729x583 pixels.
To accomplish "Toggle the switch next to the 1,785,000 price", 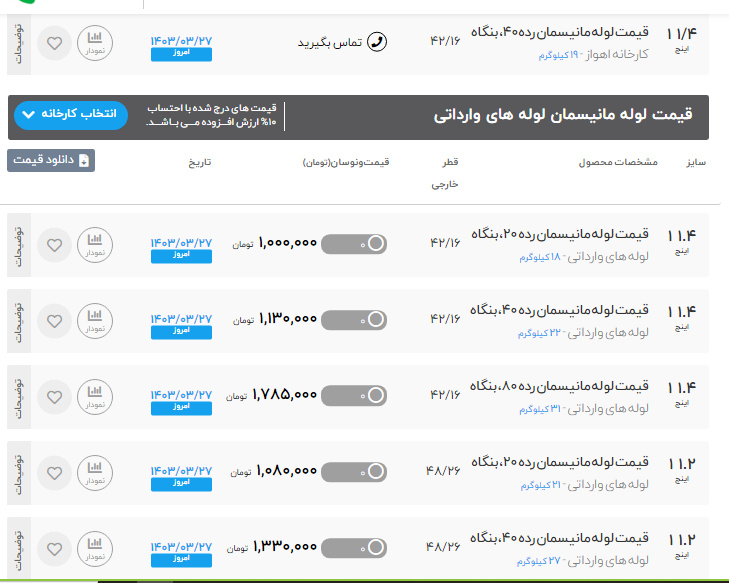I will pos(354,395).
